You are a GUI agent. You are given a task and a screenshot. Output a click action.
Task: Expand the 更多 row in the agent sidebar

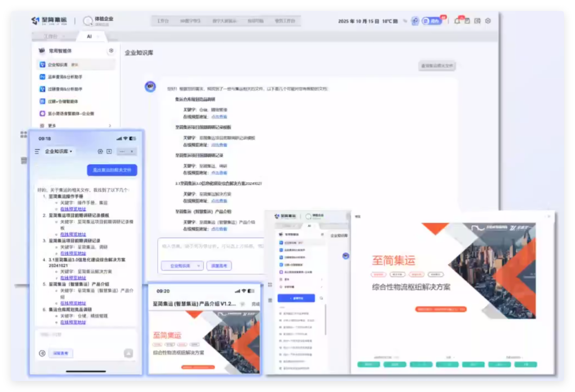coord(76,125)
